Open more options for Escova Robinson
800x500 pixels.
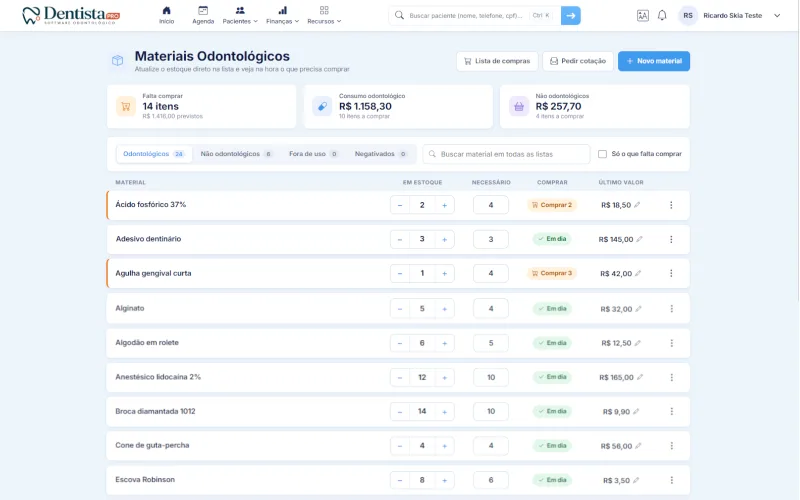(x=671, y=480)
